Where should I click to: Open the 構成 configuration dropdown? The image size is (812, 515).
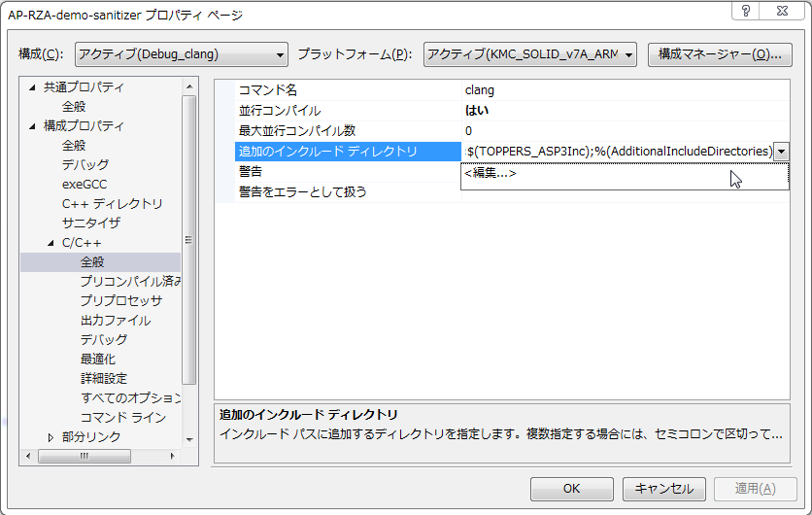coord(181,53)
